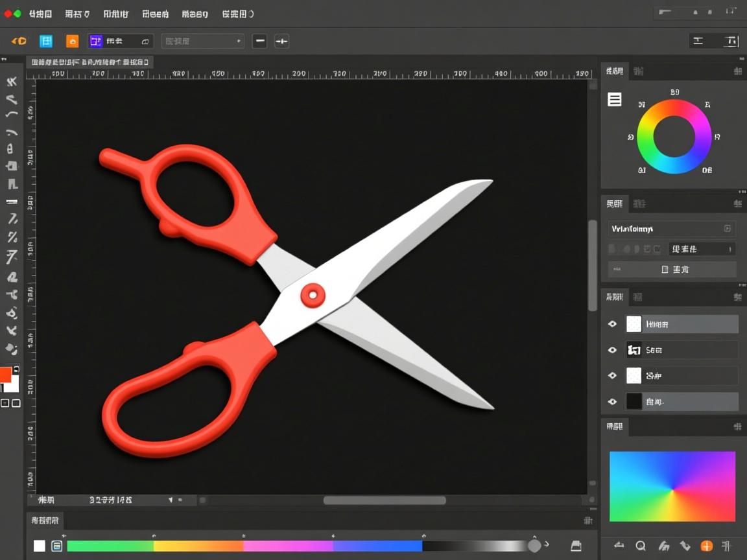
Task: Click the purple square icon in options bar
Action: 96,41
